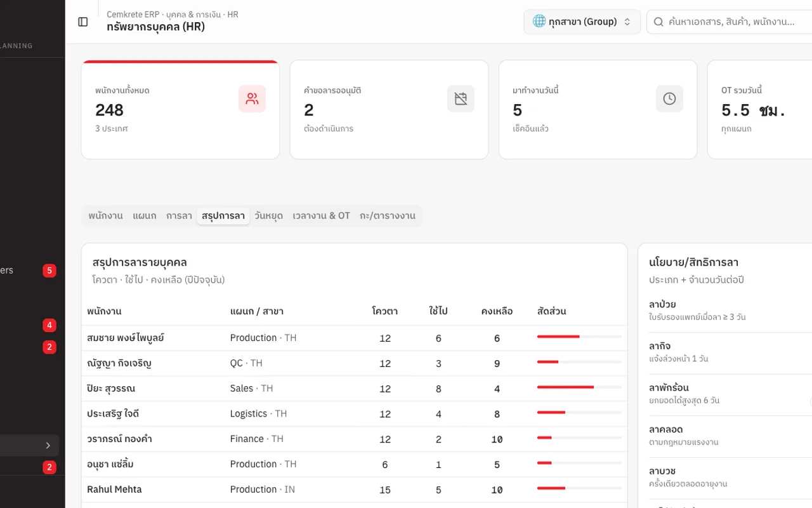Click the clock icon on attendance card
Viewport: 812px width, 508px height.
coord(669,98)
